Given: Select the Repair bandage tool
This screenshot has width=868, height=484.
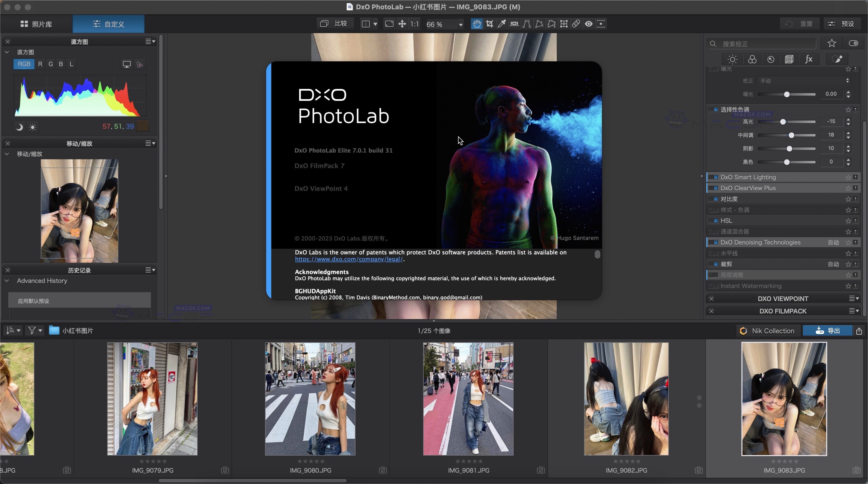Looking at the screenshot, I should [576, 24].
